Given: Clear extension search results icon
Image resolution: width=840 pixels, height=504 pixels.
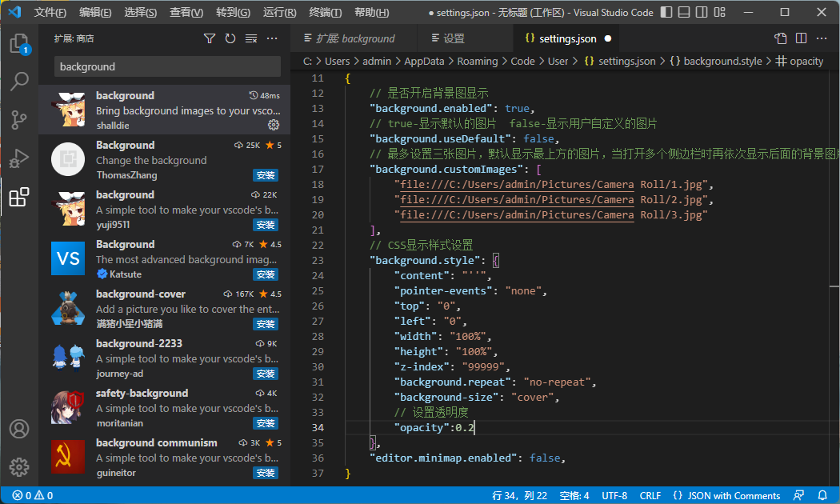Looking at the screenshot, I should (x=251, y=38).
